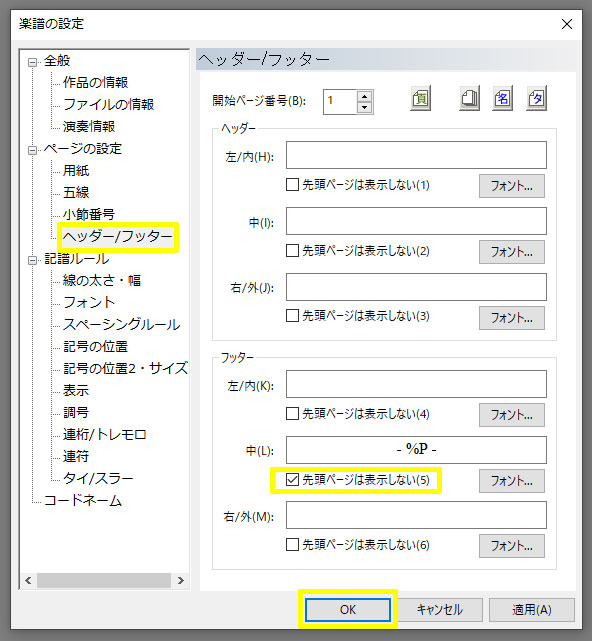Toggle 先頭ページは表示しない(6) checkbox
592x641 pixels.
(292, 545)
